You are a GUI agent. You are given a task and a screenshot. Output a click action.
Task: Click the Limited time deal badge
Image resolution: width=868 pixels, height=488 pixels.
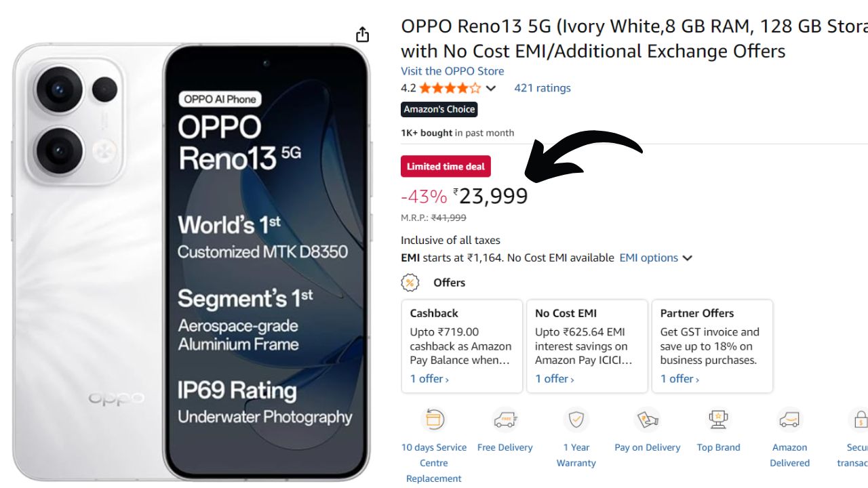click(x=446, y=166)
